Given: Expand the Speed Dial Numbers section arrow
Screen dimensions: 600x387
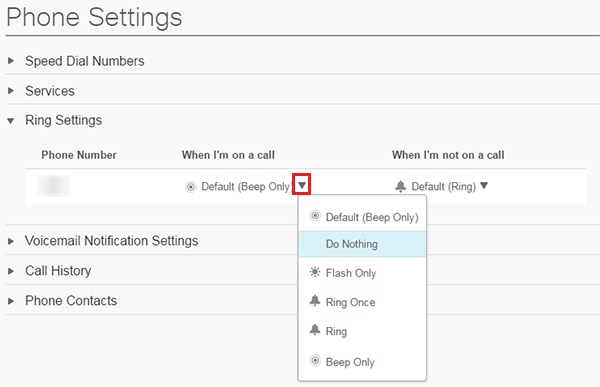Looking at the screenshot, I should tap(11, 61).
